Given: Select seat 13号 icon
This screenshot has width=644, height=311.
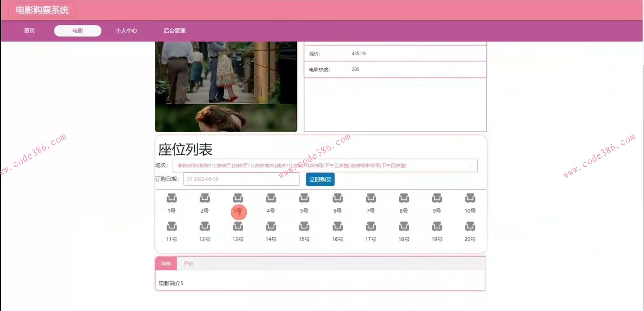Looking at the screenshot, I should (x=238, y=226).
